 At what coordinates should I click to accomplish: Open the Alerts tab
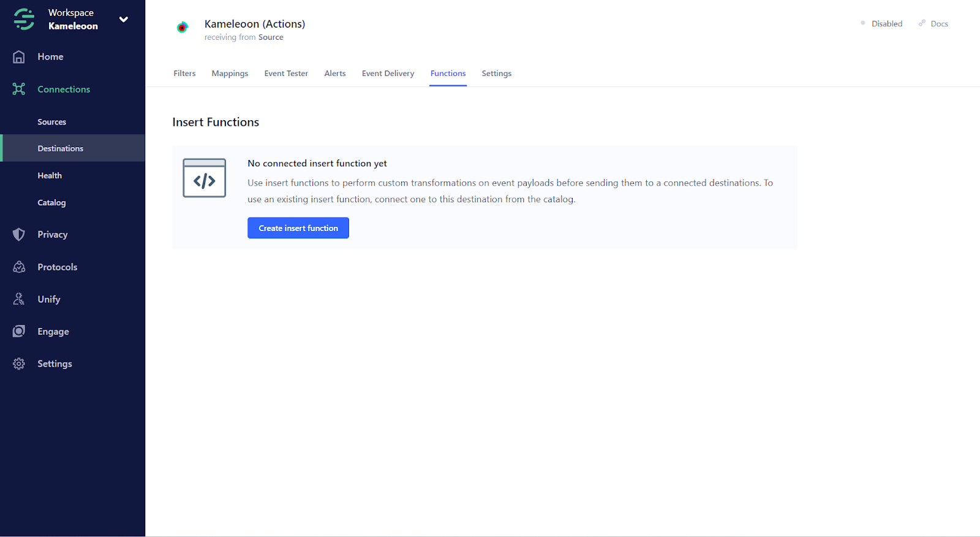tap(335, 74)
